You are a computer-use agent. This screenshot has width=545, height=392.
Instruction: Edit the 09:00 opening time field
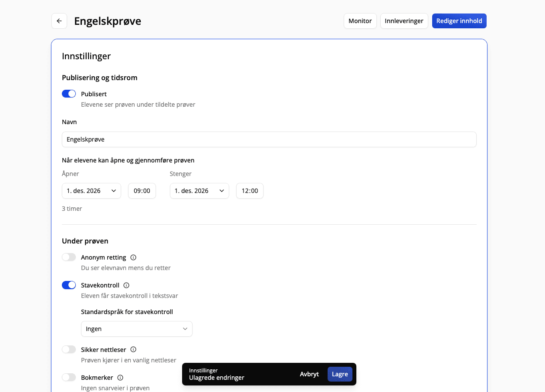tap(142, 191)
